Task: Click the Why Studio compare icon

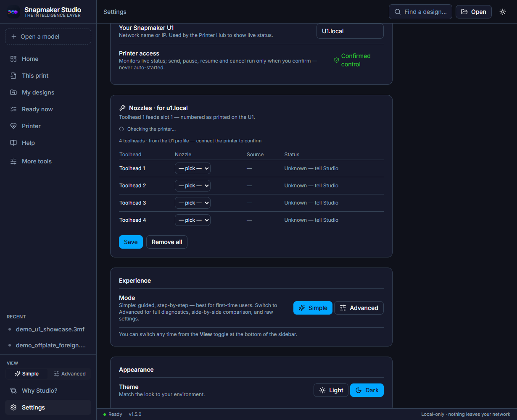Action: click(13, 391)
